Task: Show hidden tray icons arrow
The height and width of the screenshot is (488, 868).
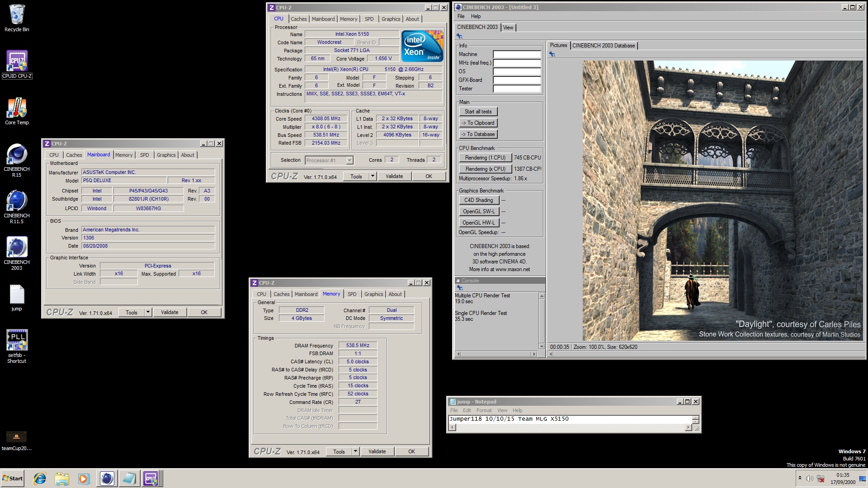Action: pyautogui.click(x=800, y=479)
